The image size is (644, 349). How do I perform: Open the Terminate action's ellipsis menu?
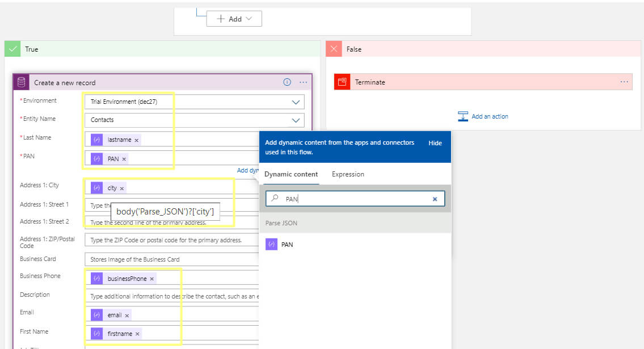(x=624, y=82)
